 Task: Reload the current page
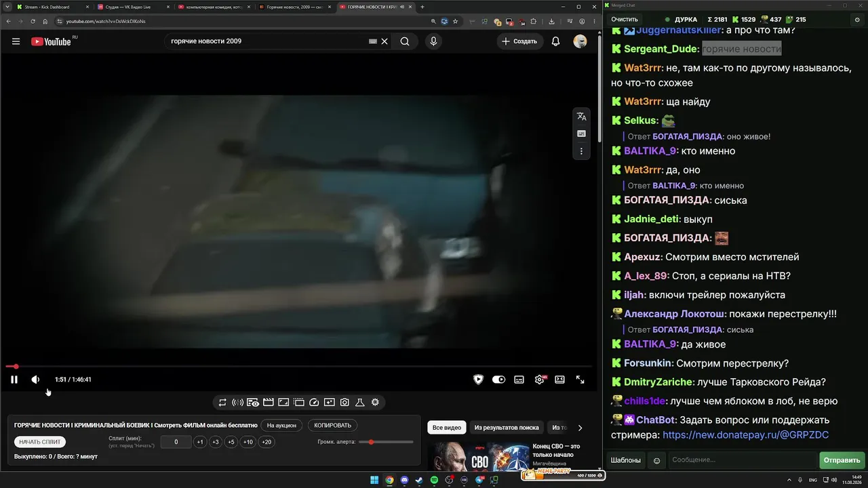pyautogui.click(x=33, y=21)
